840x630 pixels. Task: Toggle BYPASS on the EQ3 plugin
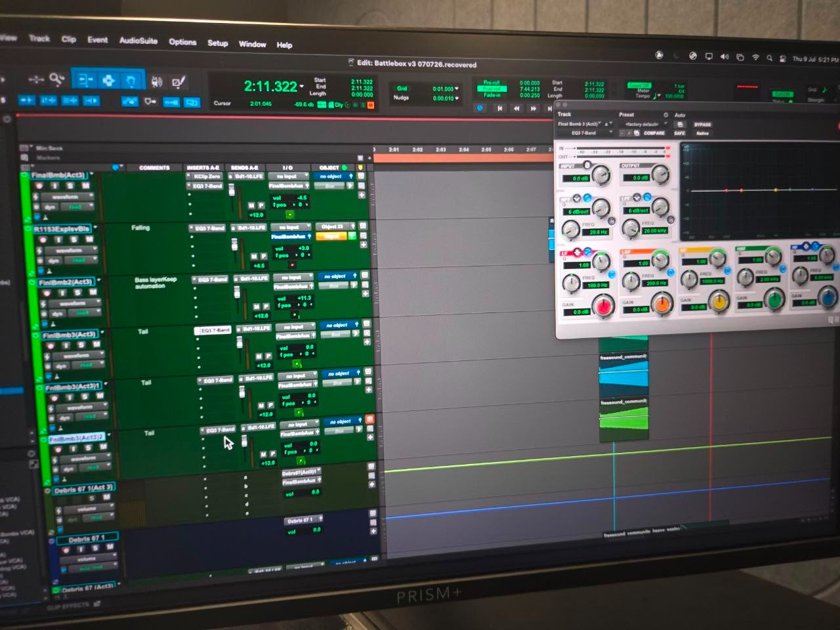click(x=702, y=125)
